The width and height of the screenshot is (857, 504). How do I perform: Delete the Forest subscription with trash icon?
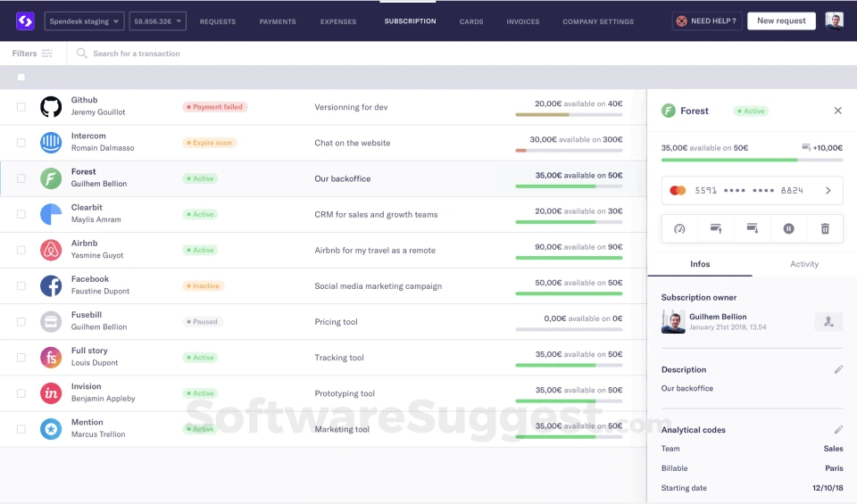pos(825,228)
